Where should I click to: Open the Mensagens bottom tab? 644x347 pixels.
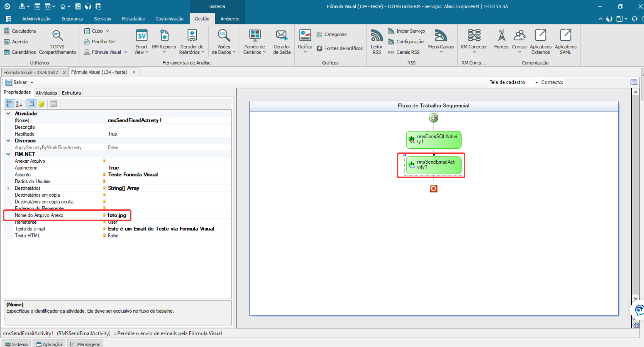85,344
